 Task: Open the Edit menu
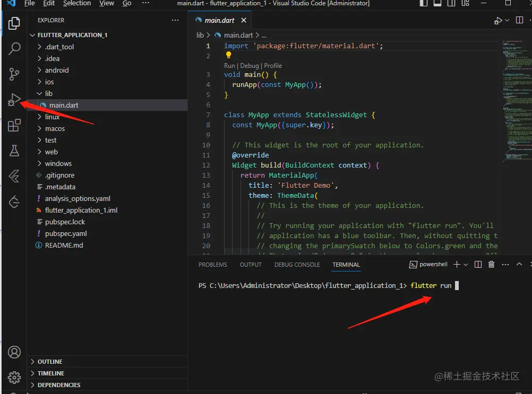click(49, 3)
